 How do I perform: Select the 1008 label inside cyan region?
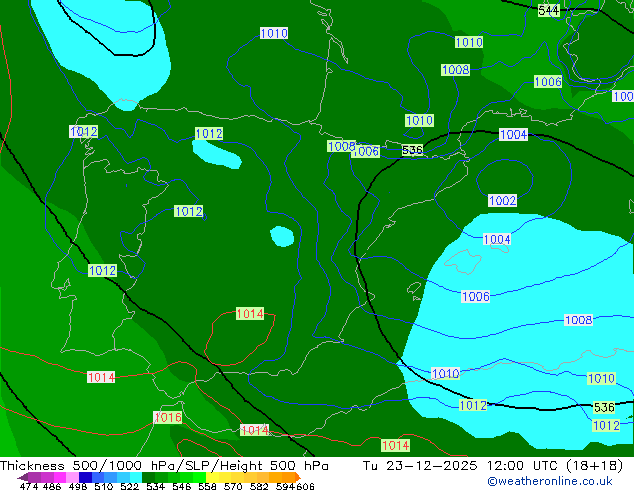(578, 320)
